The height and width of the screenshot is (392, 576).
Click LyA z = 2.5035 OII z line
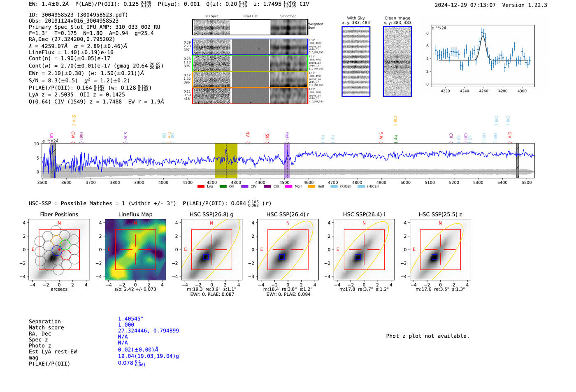77,95
